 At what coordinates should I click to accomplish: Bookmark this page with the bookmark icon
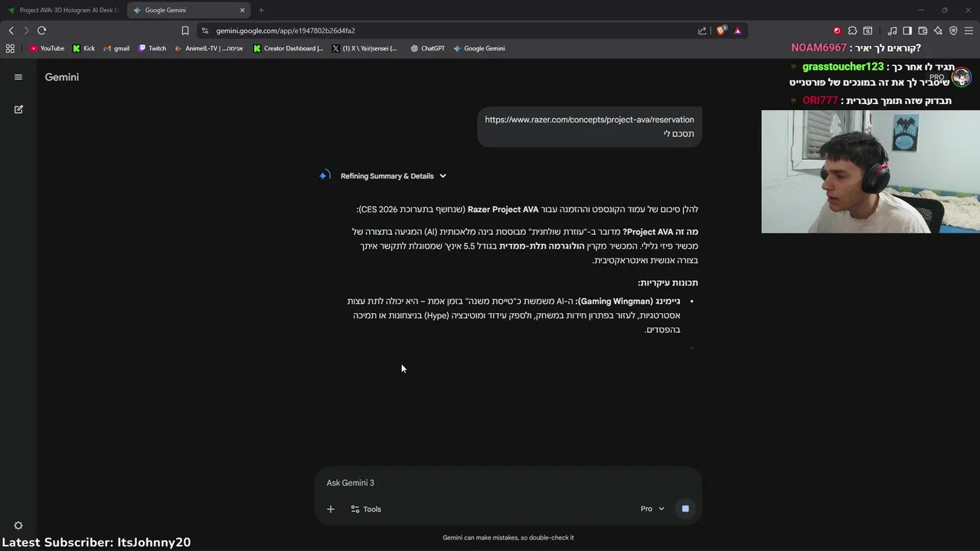[185, 31]
